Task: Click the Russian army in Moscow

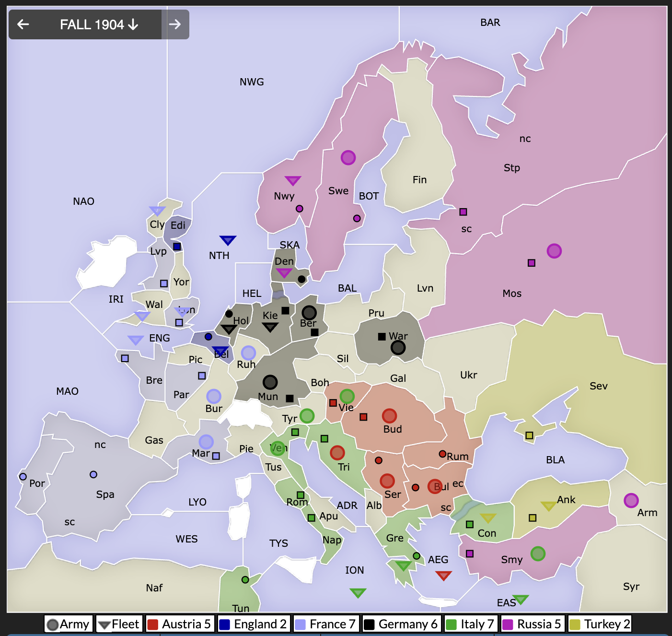Action: [554, 251]
